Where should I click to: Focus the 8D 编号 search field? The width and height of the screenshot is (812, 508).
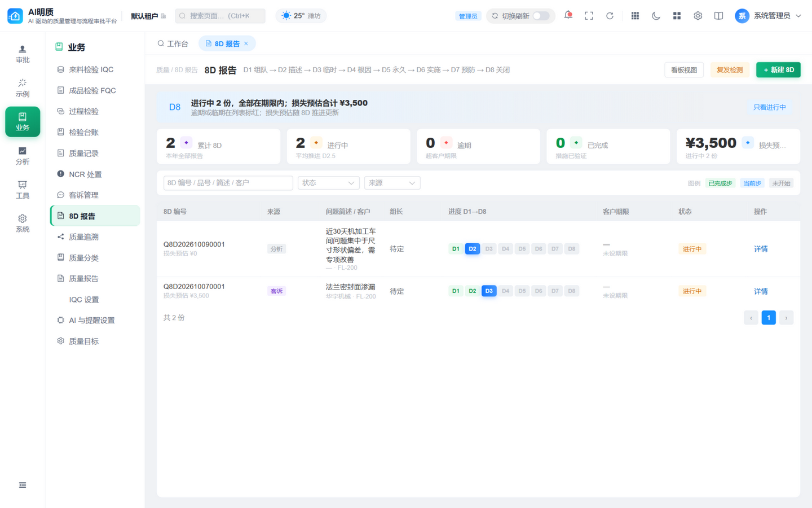tap(228, 183)
